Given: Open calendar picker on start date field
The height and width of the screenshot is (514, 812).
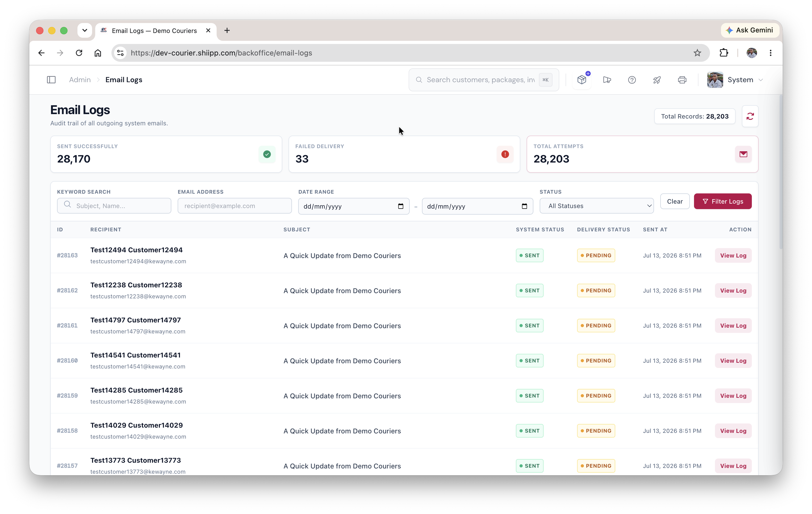Looking at the screenshot, I should (400, 206).
